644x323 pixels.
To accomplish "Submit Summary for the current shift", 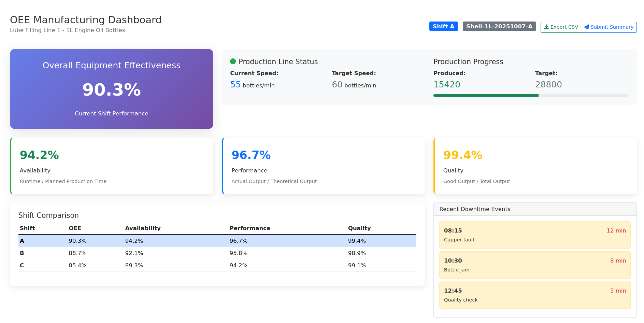I will tap(609, 27).
